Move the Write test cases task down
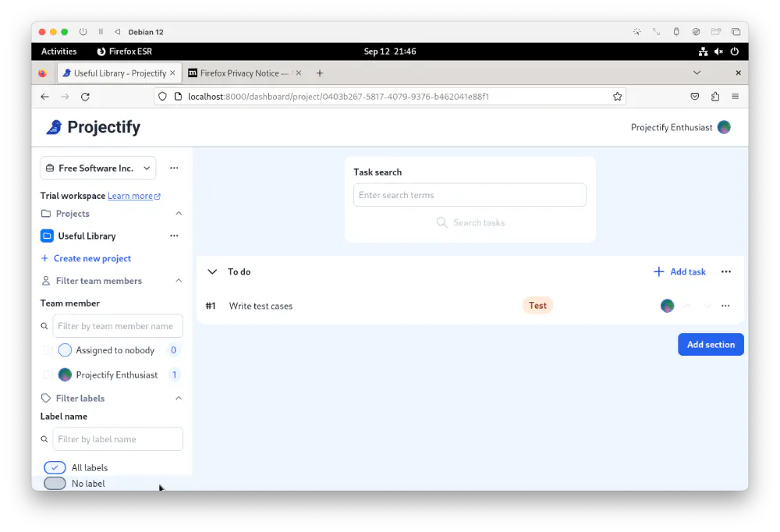Viewport: 780px width, 532px height. click(707, 306)
